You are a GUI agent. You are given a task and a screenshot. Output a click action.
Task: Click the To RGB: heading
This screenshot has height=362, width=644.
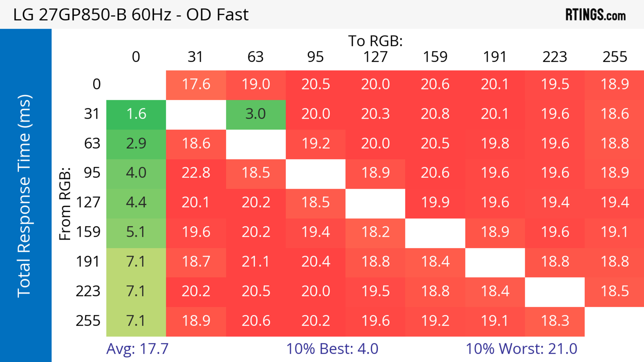click(x=375, y=41)
